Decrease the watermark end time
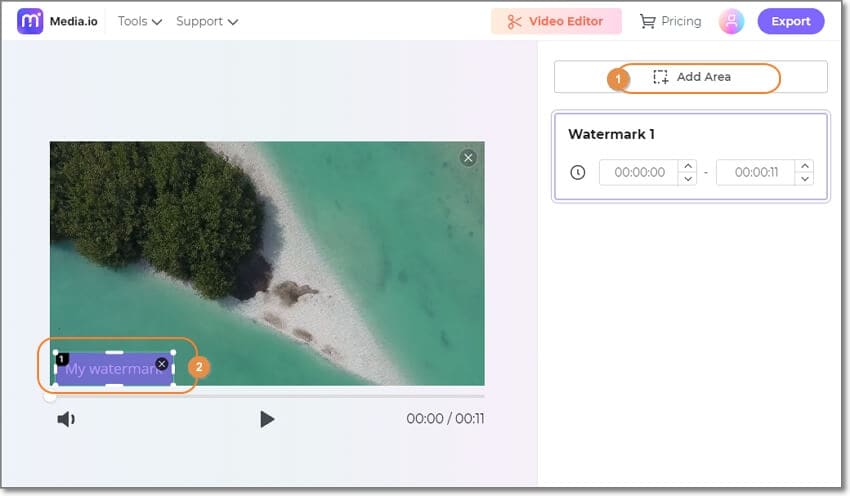 click(x=805, y=179)
